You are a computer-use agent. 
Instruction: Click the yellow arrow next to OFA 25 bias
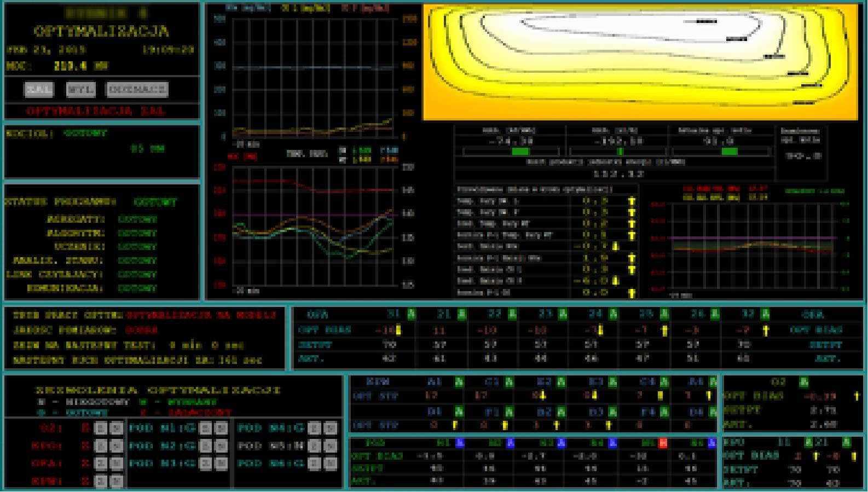click(x=664, y=331)
